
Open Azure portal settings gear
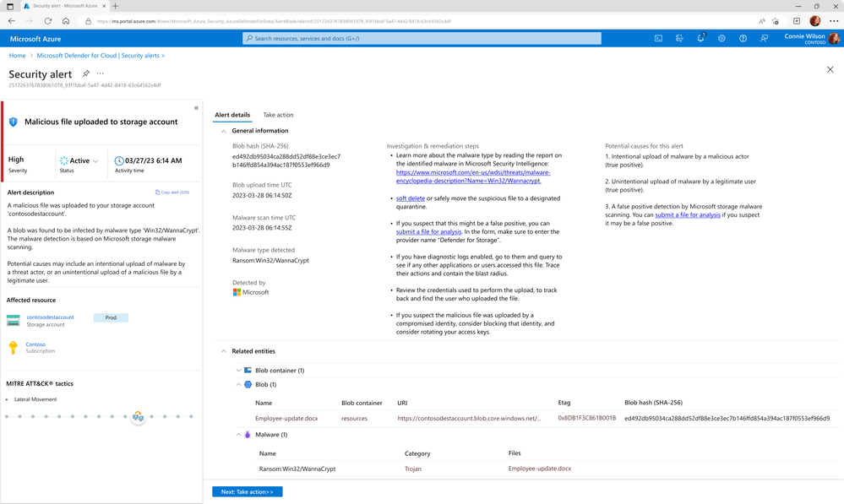click(x=721, y=38)
